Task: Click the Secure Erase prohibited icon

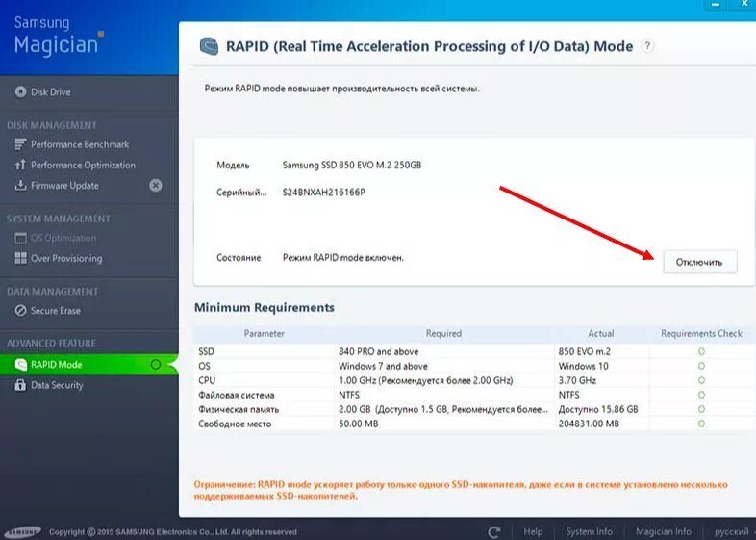Action: (x=21, y=311)
